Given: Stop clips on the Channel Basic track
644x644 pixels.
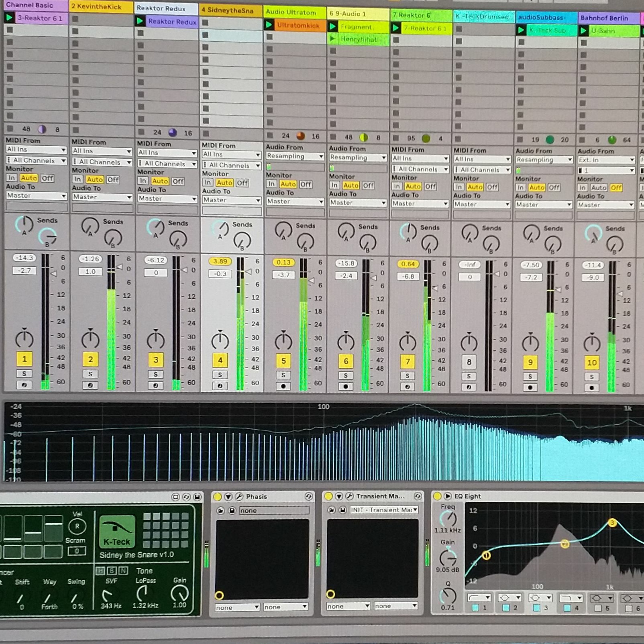Looking at the screenshot, I should [10, 129].
